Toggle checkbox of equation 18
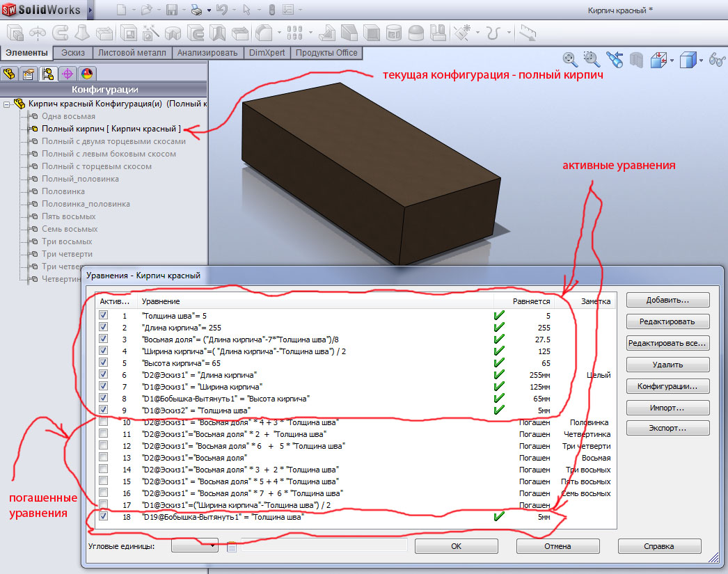The image size is (728, 574). 104,516
